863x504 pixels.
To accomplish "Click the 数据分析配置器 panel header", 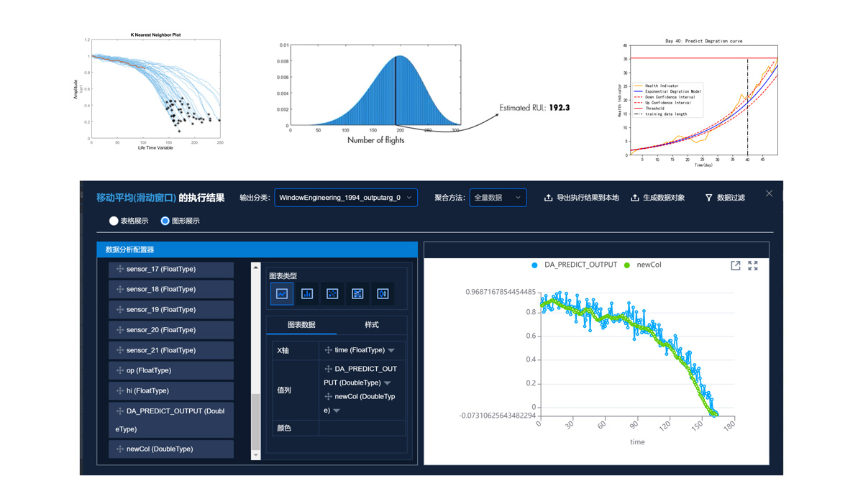I will [x=257, y=249].
